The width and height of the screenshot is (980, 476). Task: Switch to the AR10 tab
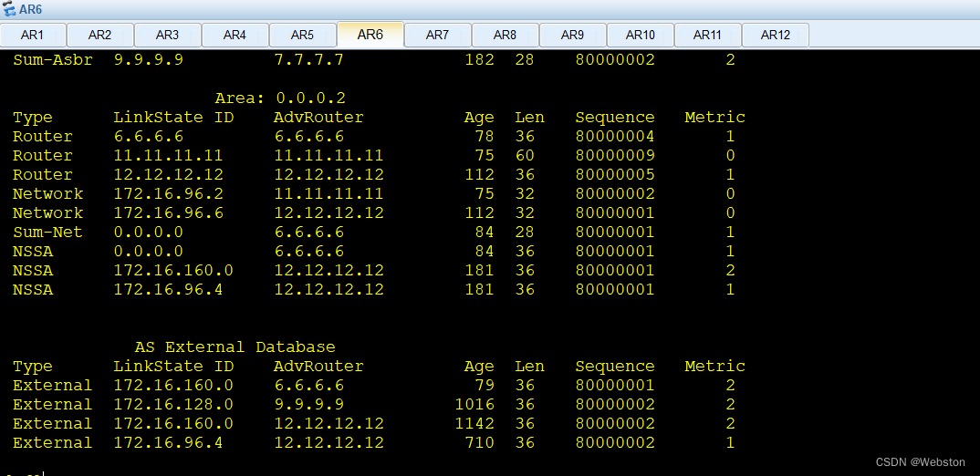(x=640, y=35)
